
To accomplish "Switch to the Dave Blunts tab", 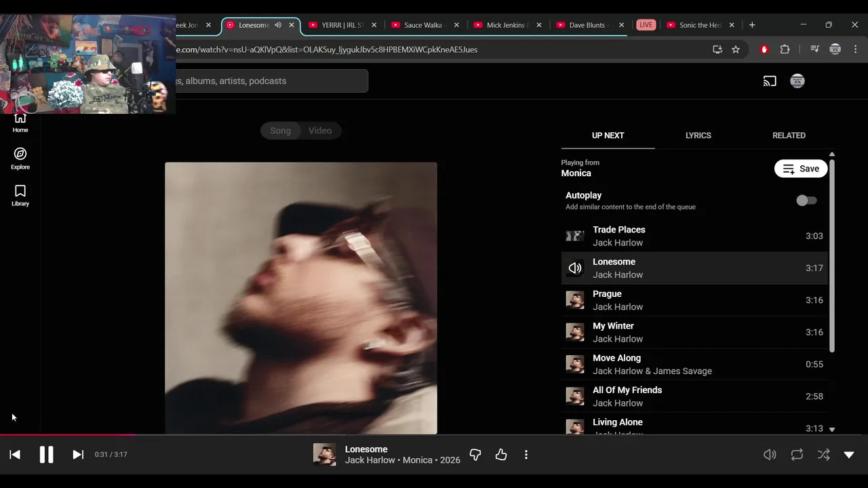I will click(590, 25).
